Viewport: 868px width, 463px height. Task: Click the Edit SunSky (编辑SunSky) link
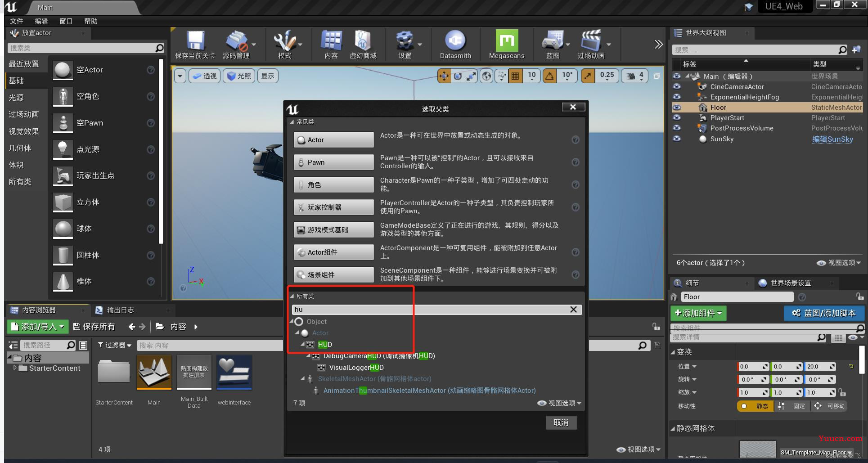tap(832, 139)
